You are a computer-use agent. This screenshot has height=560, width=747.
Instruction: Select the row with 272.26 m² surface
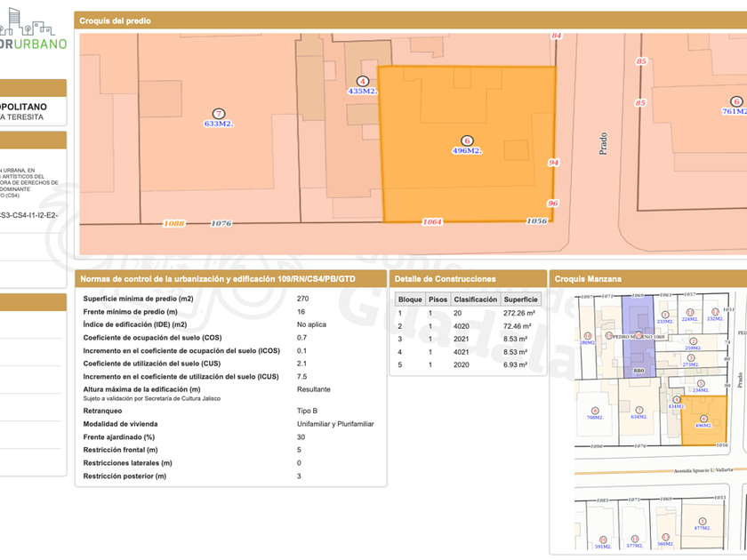coord(467,313)
